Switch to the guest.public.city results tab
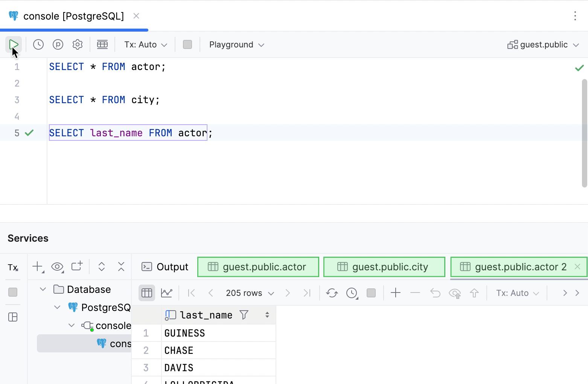 (x=384, y=267)
